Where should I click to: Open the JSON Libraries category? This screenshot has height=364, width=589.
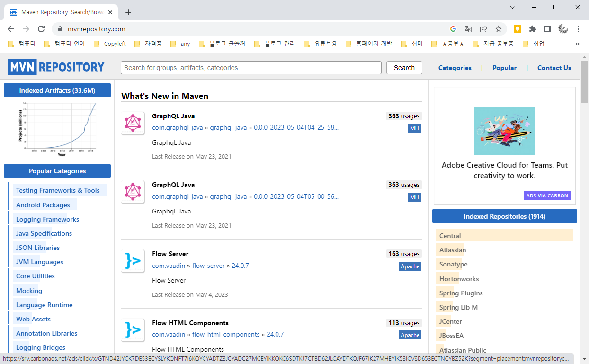38,248
